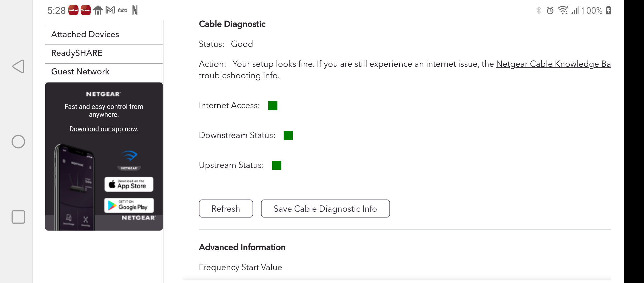Click Save Cable Diagnostic Info button

point(325,209)
